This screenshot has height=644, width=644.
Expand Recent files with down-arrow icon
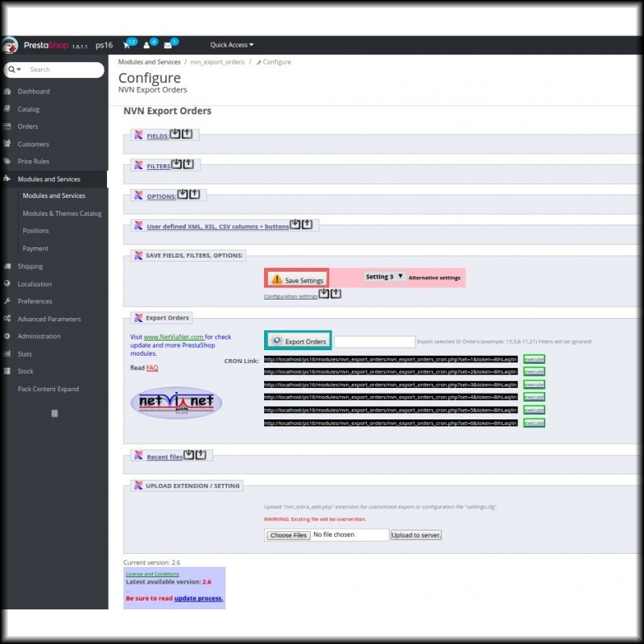coord(188,455)
